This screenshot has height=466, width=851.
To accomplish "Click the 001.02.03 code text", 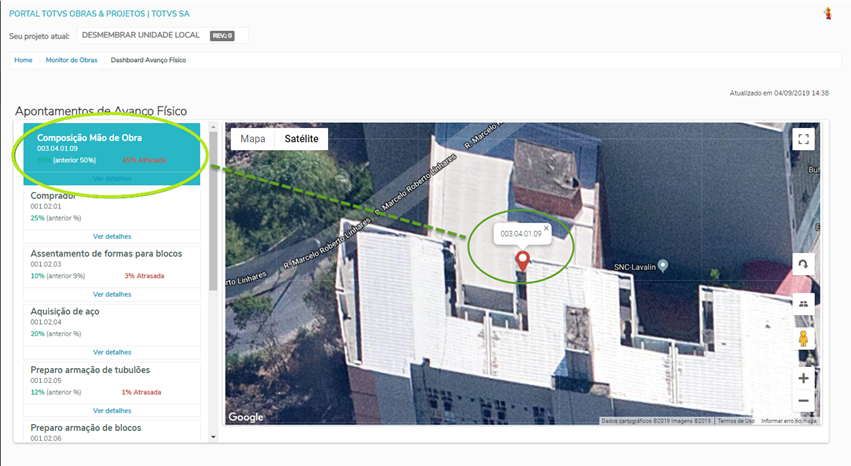I will coord(46,264).
